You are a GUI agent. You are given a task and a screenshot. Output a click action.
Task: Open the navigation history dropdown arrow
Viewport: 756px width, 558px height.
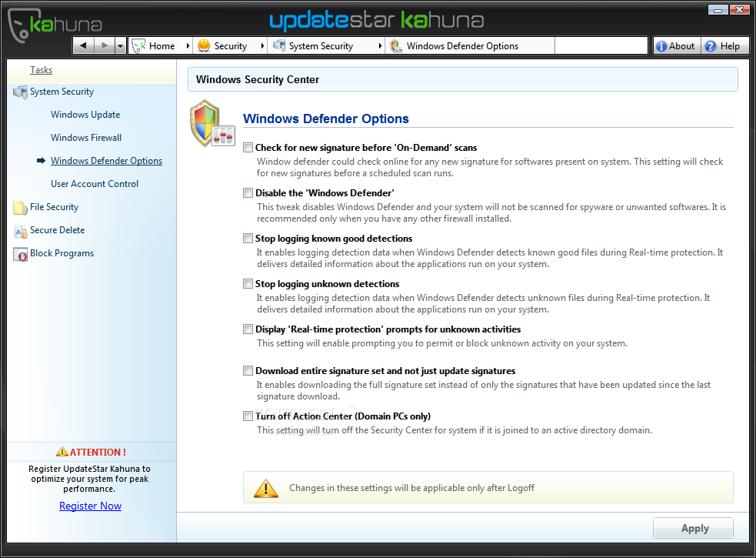click(x=121, y=46)
